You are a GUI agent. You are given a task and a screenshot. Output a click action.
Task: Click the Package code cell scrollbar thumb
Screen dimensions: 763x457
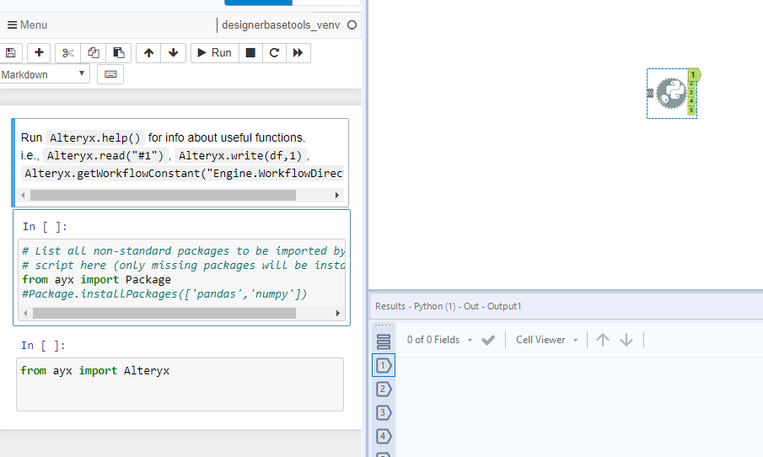point(164,313)
